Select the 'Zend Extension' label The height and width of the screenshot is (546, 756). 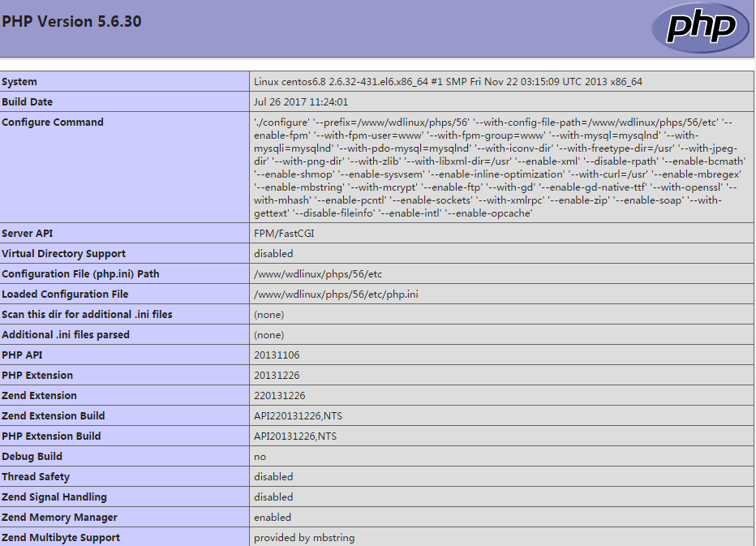(40, 396)
